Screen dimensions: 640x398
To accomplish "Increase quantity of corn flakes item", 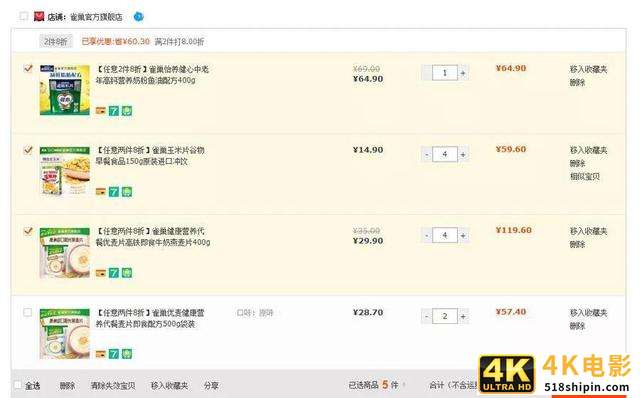I will pyautogui.click(x=463, y=154).
